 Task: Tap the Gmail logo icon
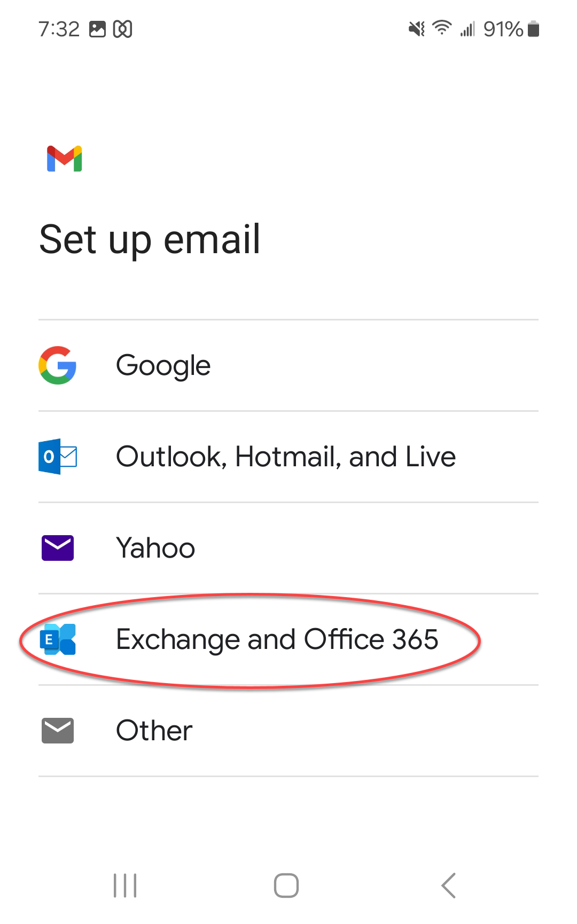pyautogui.click(x=64, y=159)
